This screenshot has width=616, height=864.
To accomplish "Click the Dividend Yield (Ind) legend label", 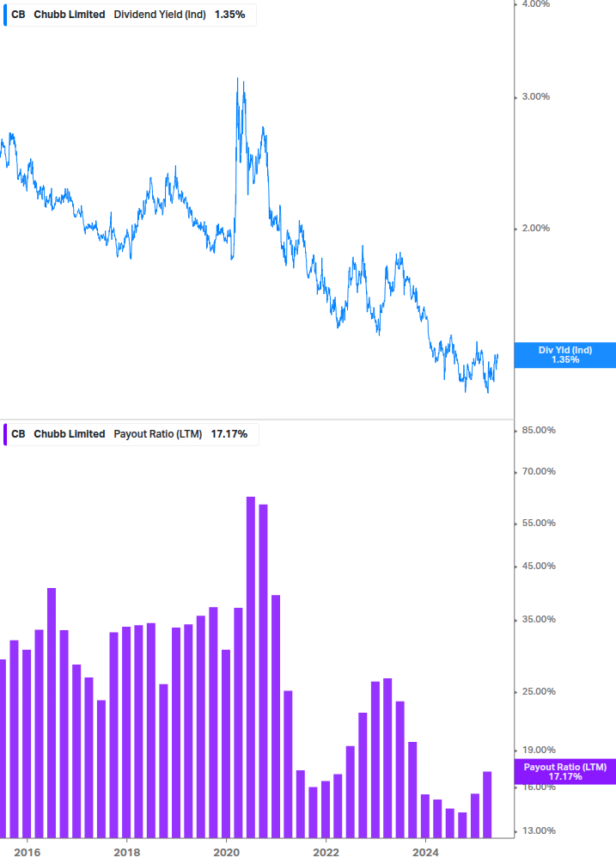I will (x=160, y=15).
